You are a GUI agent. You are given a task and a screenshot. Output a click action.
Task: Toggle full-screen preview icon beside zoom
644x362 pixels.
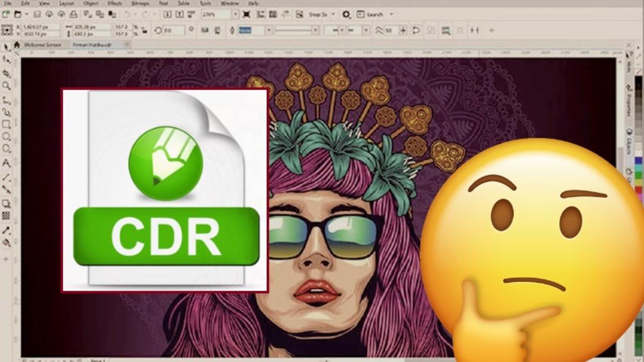click(x=246, y=14)
